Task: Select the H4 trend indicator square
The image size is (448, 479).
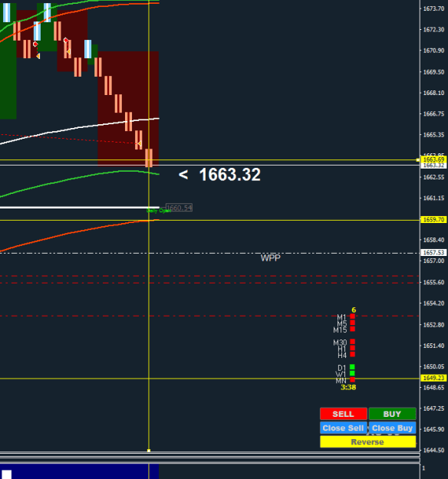Action: pyautogui.click(x=352, y=354)
